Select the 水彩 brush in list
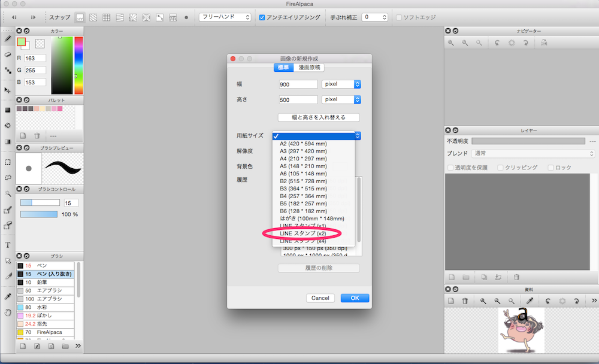The height and width of the screenshot is (364, 599). pos(45,307)
